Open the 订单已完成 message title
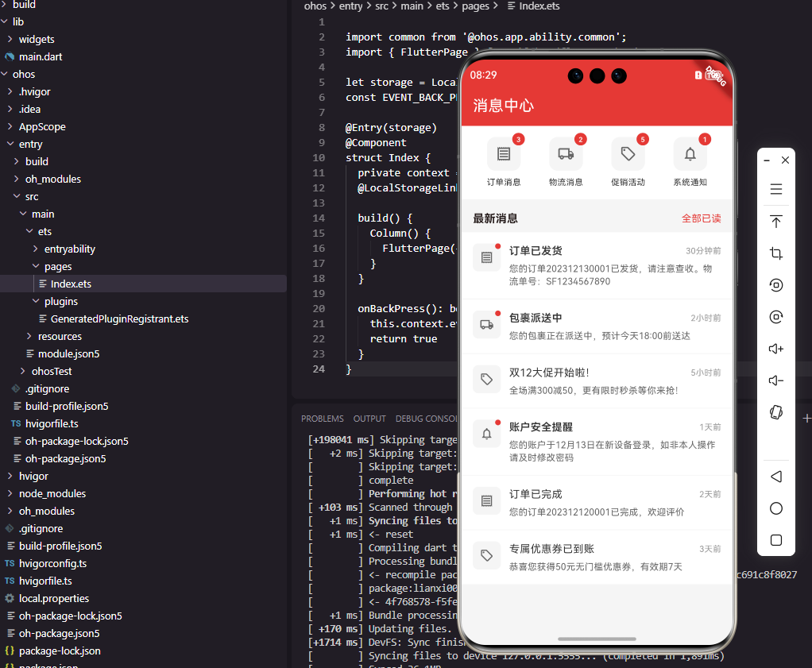 [536, 494]
